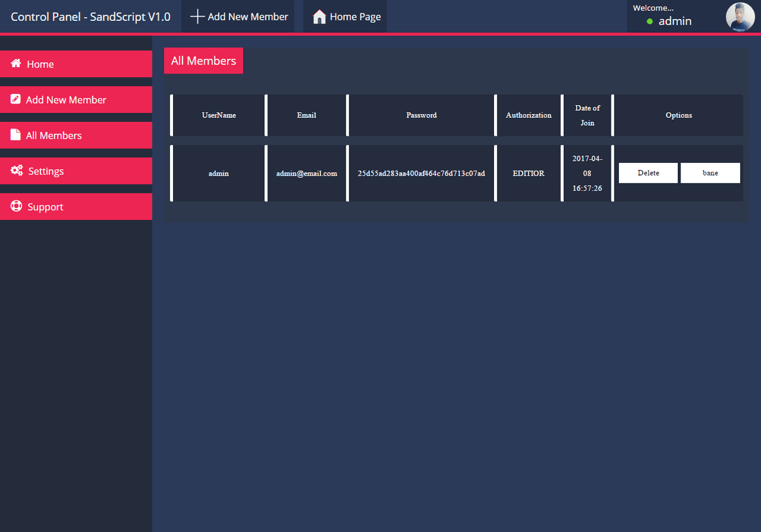Click the gears icon beside Settings

tap(16, 171)
